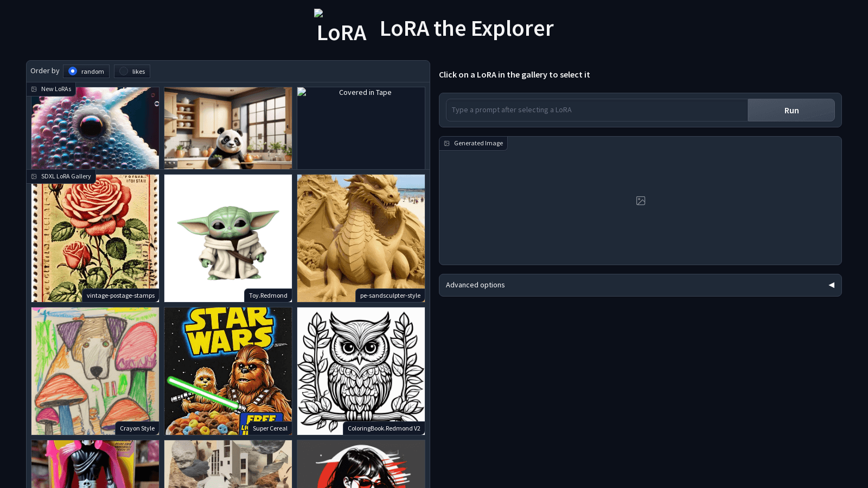Image resolution: width=868 pixels, height=488 pixels.
Task: Select the likes order radio button
Action: pyautogui.click(x=124, y=71)
